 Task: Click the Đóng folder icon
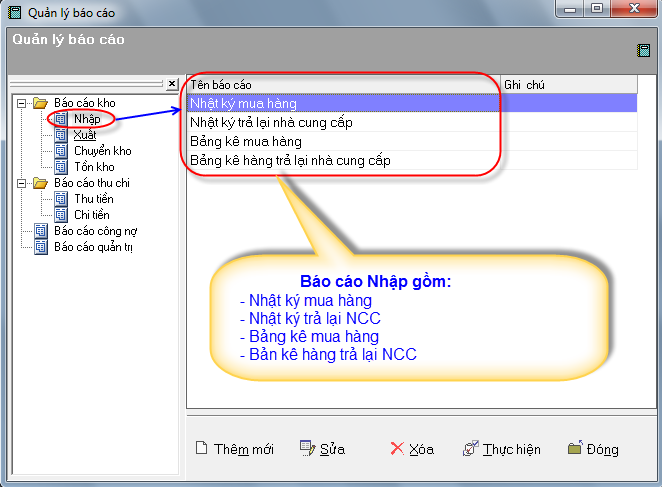click(574, 449)
